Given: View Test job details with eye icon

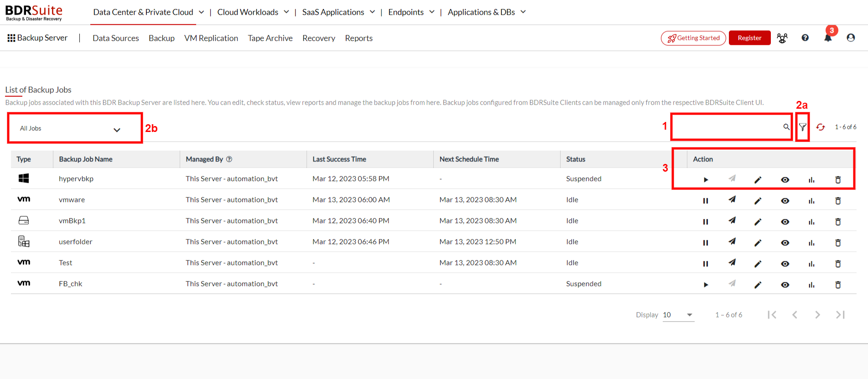Looking at the screenshot, I should pos(785,264).
